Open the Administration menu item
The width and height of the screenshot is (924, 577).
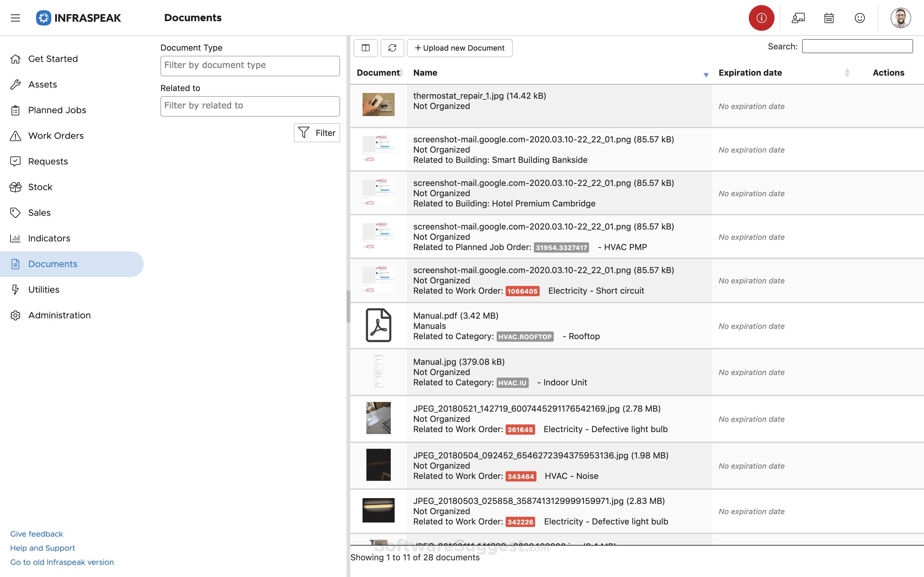(x=59, y=315)
